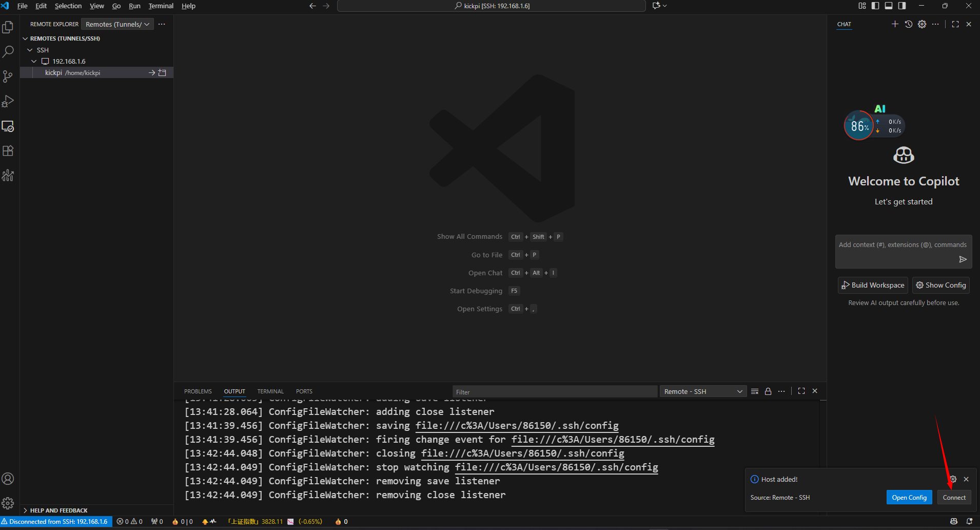Maximize the output panel size
Image resolution: width=980 pixels, height=530 pixels.
coord(801,391)
